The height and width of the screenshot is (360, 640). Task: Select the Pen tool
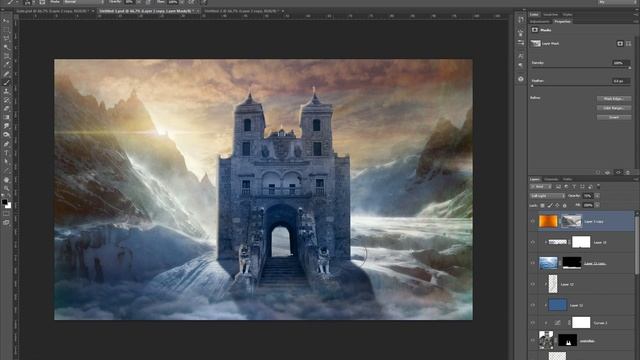6,144
